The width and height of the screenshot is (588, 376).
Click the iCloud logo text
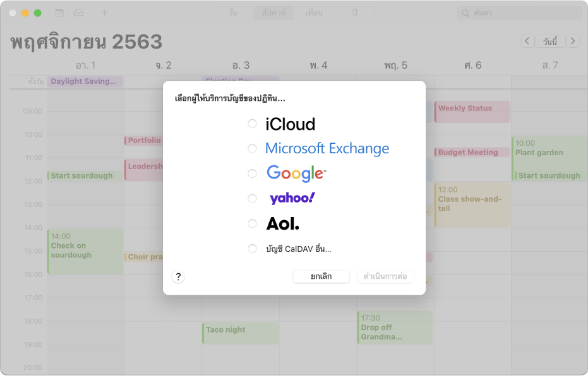point(291,124)
